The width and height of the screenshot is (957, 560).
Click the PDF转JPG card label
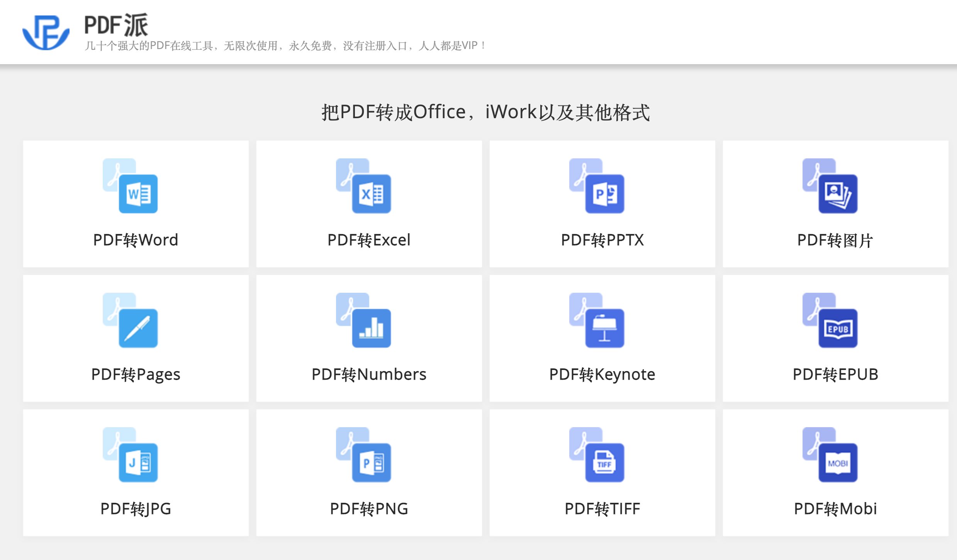tap(136, 509)
